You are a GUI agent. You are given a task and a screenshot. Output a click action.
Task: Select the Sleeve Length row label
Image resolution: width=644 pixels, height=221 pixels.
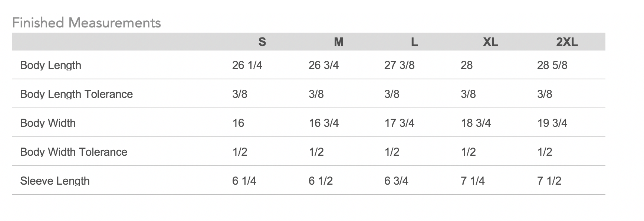55,181
